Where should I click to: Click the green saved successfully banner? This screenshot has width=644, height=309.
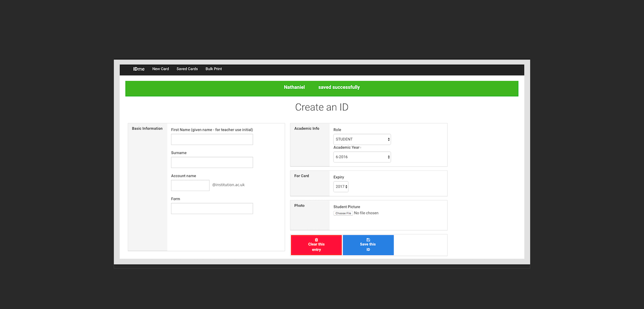click(x=321, y=88)
